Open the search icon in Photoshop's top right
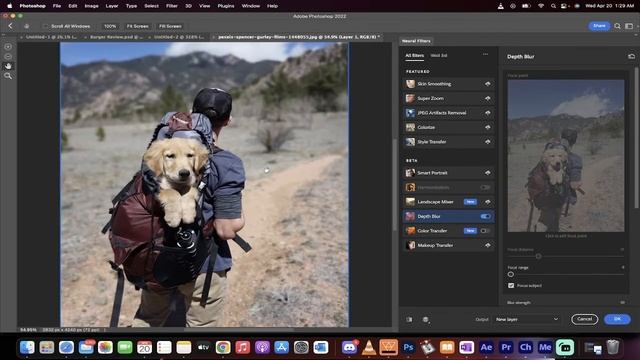The image size is (640, 360). (x=617, y=26)
